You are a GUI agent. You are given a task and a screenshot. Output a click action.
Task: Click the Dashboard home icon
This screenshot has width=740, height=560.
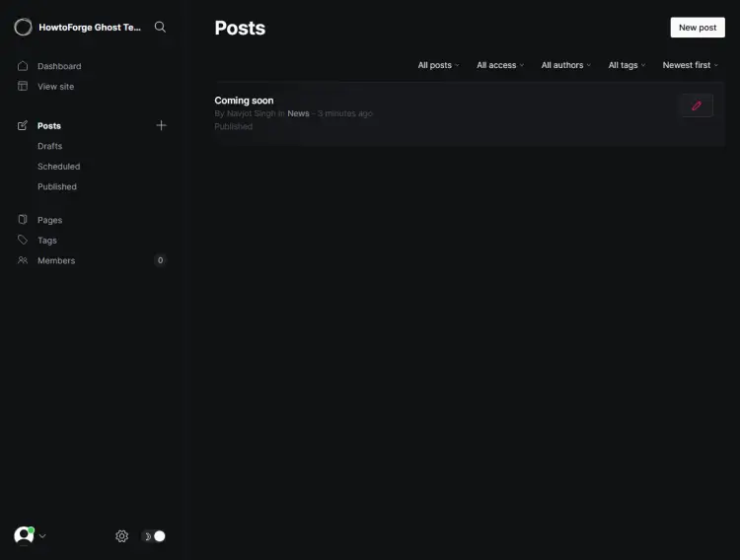pyautogui.click(x=22, y=66)
